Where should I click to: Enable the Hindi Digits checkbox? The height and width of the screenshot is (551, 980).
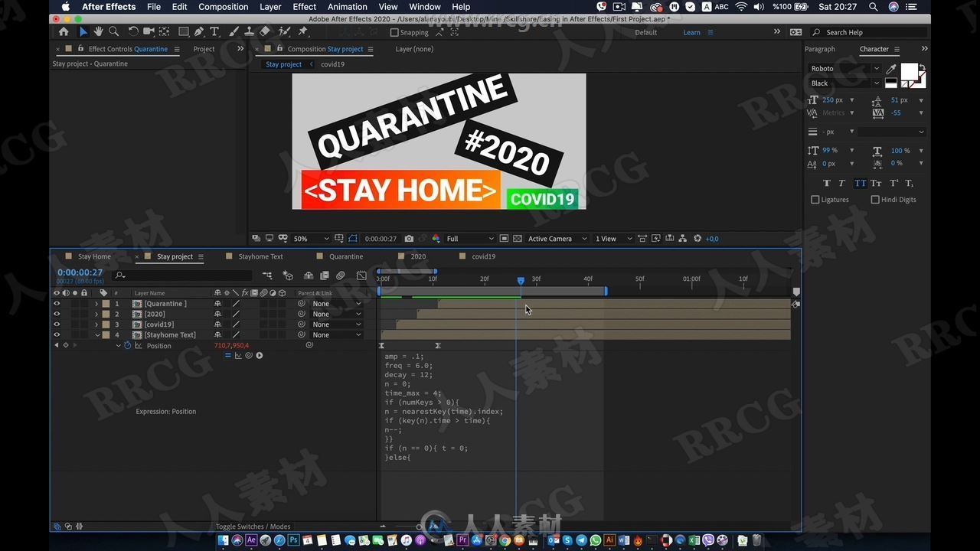click(x=875, y=200)
